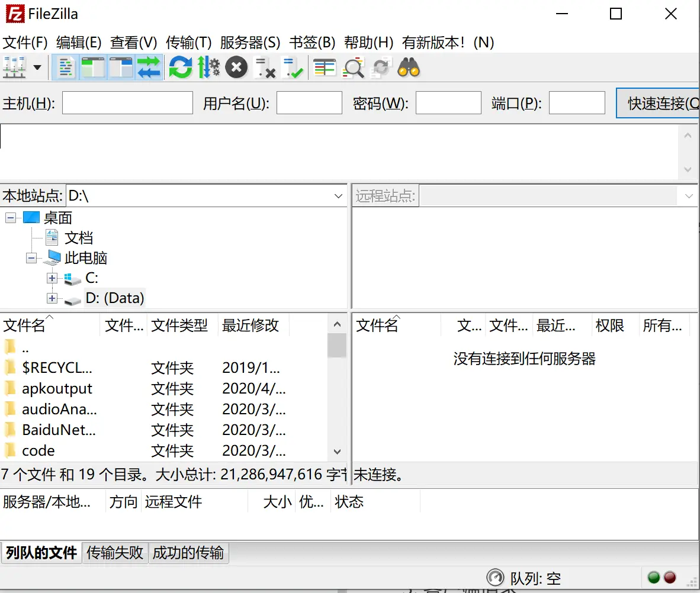Screen dimensions: 700x593
Task: Sort local list by 最近修改 column
Action: point(253,325)
